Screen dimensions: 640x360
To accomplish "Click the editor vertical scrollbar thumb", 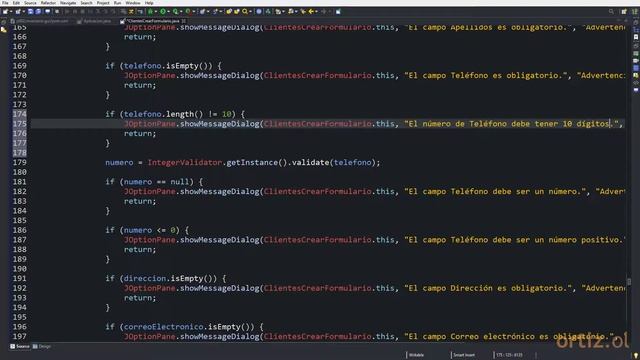I will 629,282.
